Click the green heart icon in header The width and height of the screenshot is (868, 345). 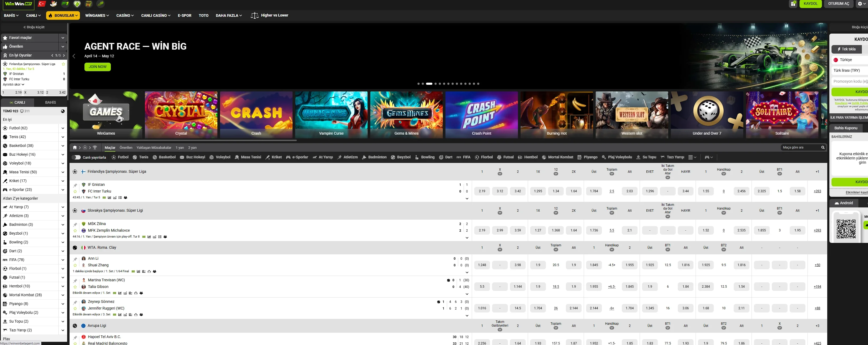tap(77, 4)
